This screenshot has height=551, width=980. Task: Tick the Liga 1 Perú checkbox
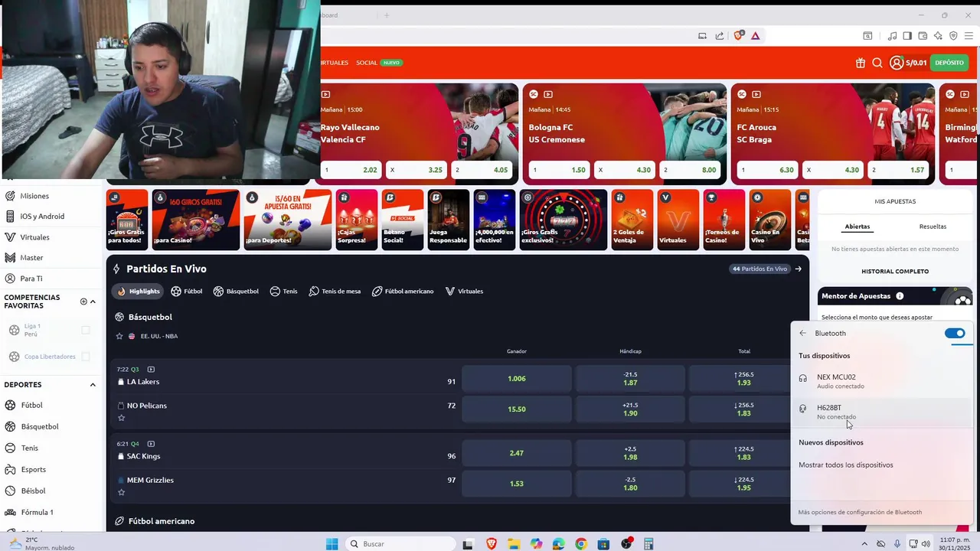[x=86, y=330]
